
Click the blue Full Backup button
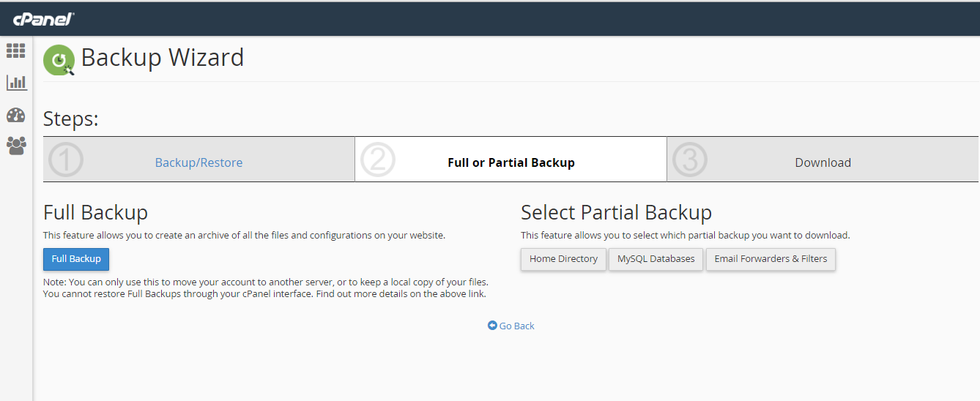point(76,259)
